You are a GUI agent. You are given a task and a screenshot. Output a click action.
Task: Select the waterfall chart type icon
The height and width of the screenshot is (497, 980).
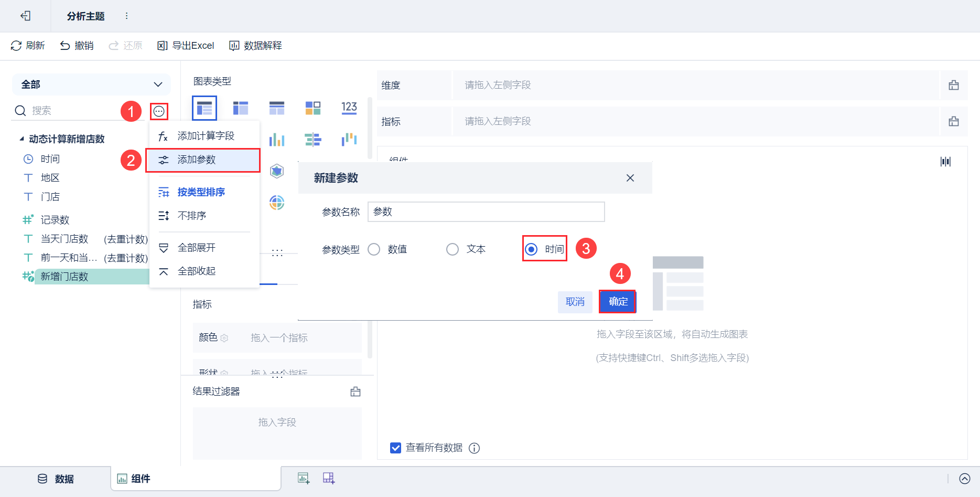pyautogui.click(x=349, y=140)
